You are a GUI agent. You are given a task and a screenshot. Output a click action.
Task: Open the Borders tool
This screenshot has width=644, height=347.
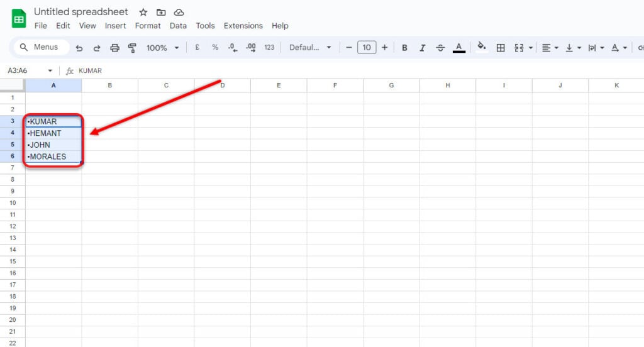coord(501,48)
